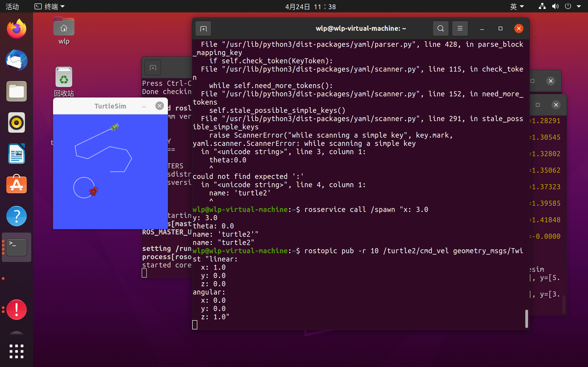Show all applications grid
The image size is (588, 367).
tap(17, 351)
